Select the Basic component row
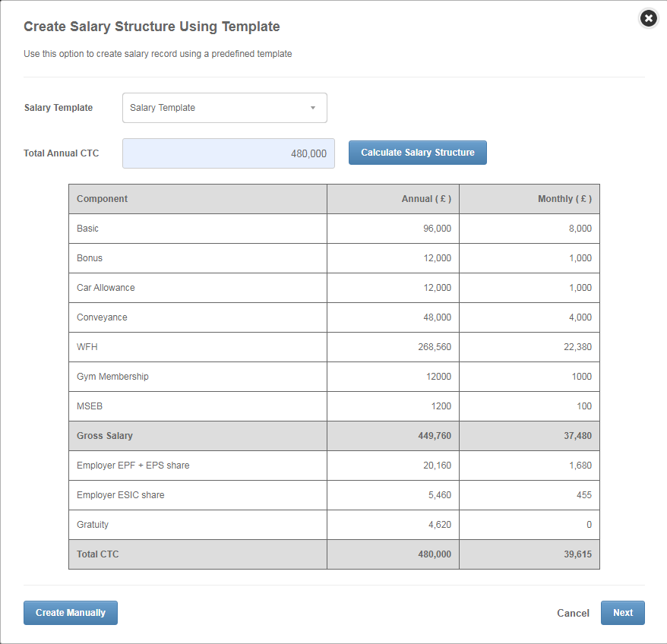This screenshot has height=644, width=667. pyautogui.click(x=88, y=229)
